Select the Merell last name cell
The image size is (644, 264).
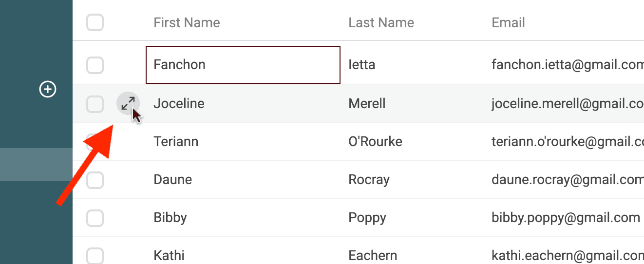367,104
